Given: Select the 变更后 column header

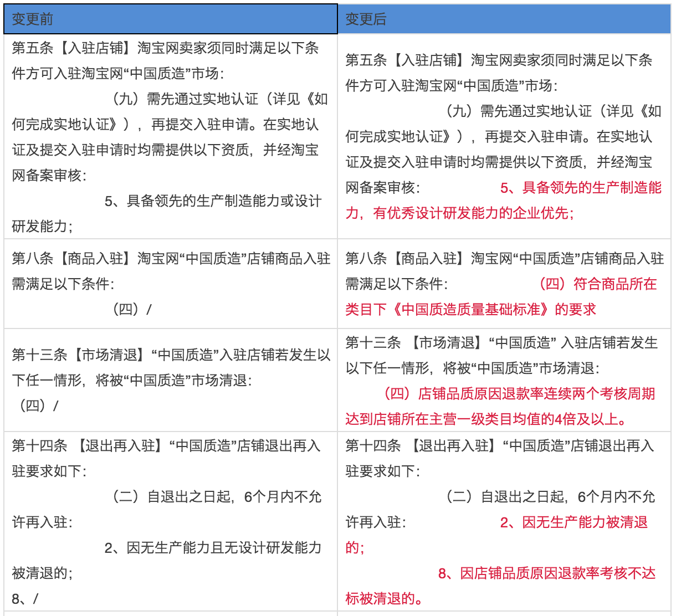Looking at the screenshot, I should (504, 19).
